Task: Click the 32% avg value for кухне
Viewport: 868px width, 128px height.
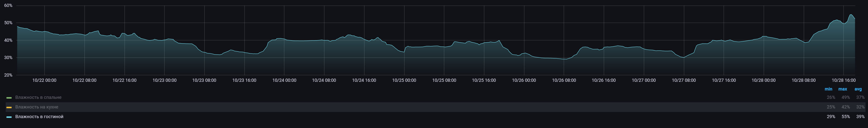Action: (x=860, y=107)
